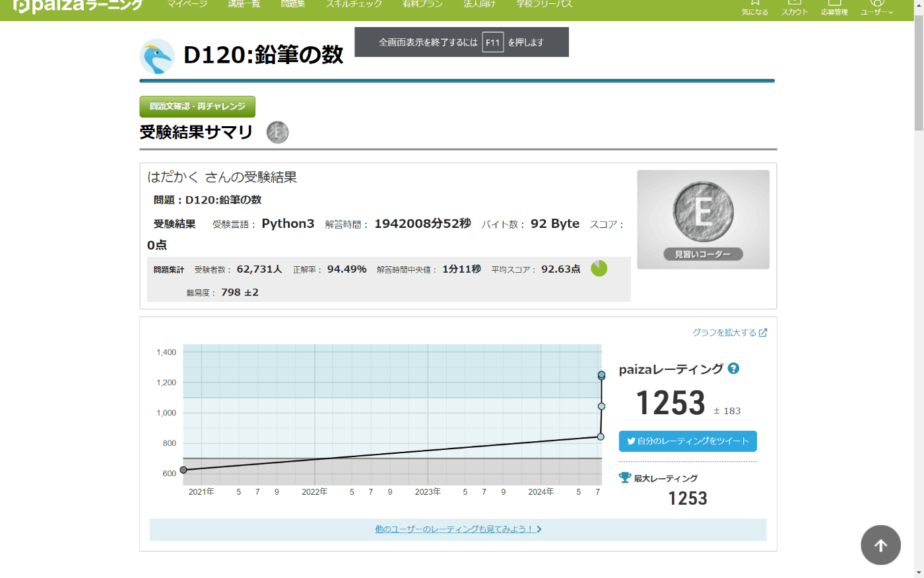Image resolution: width=924 pixels, height=578 pixels.
Task: Click the 難易度 798 ±2 value
Action: click(x=240, y=293)
